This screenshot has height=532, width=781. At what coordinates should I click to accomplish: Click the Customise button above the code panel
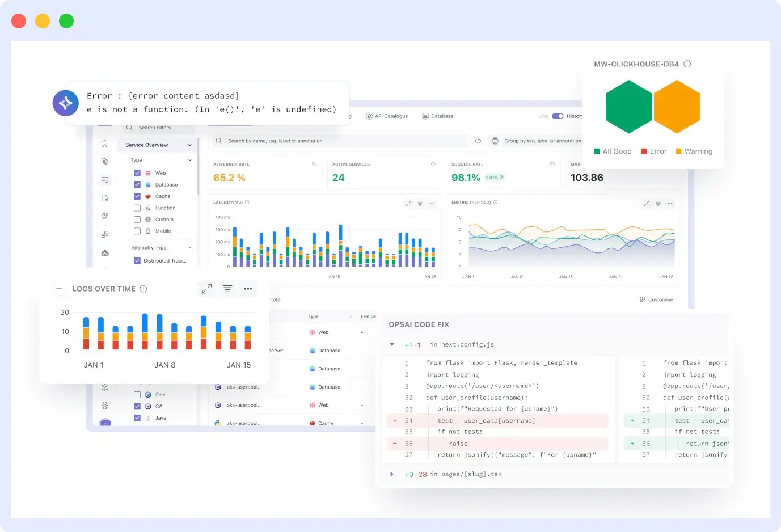[657, 299]
